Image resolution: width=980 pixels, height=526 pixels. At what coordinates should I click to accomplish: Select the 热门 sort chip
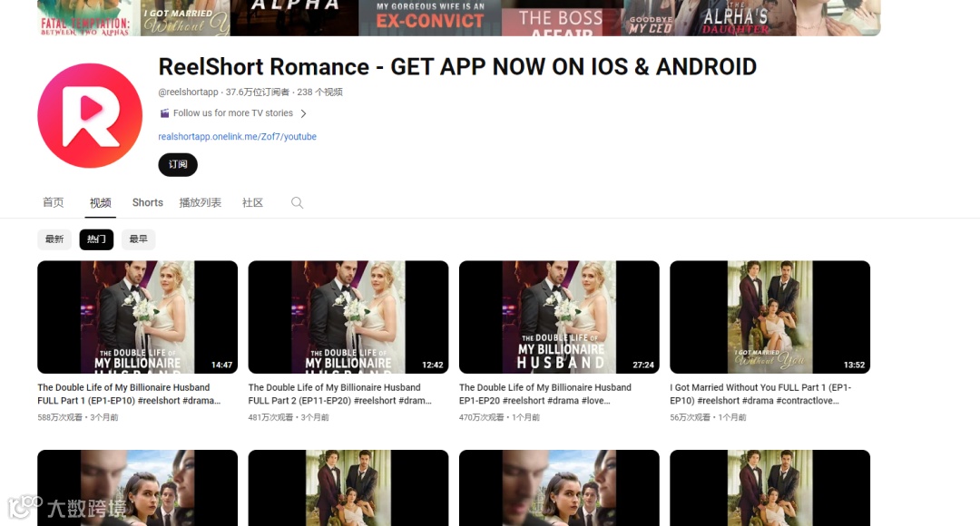(x=96, y=239)
